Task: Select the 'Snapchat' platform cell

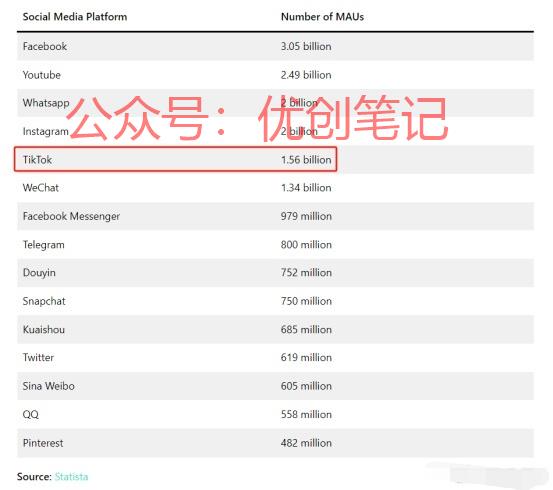Action: click(44, 301)
